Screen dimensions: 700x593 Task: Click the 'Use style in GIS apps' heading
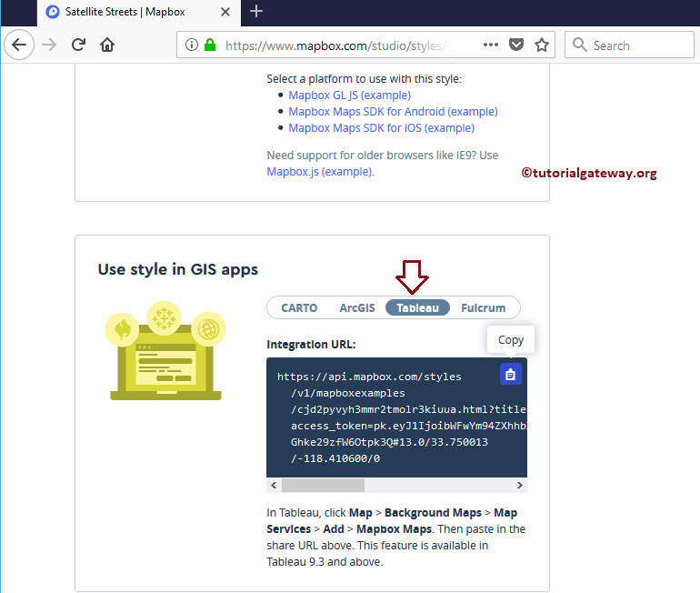click(x=177, y=270)
